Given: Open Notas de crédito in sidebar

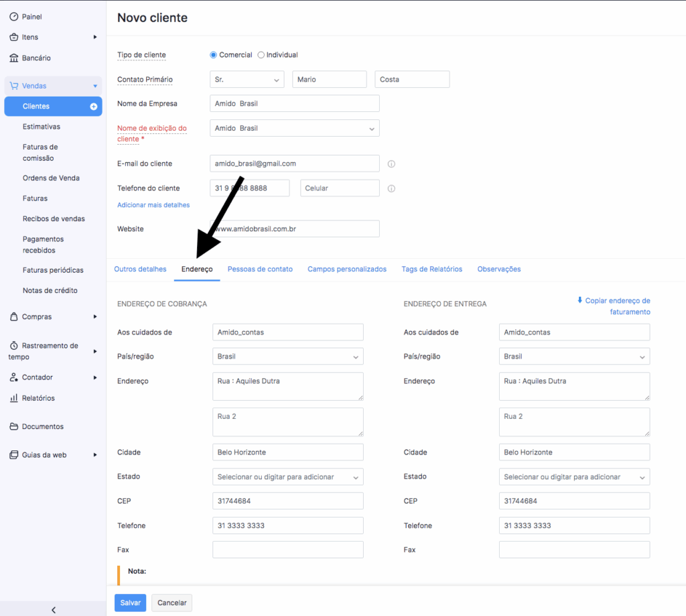Looking at the screenshot, I should (50, 291).
